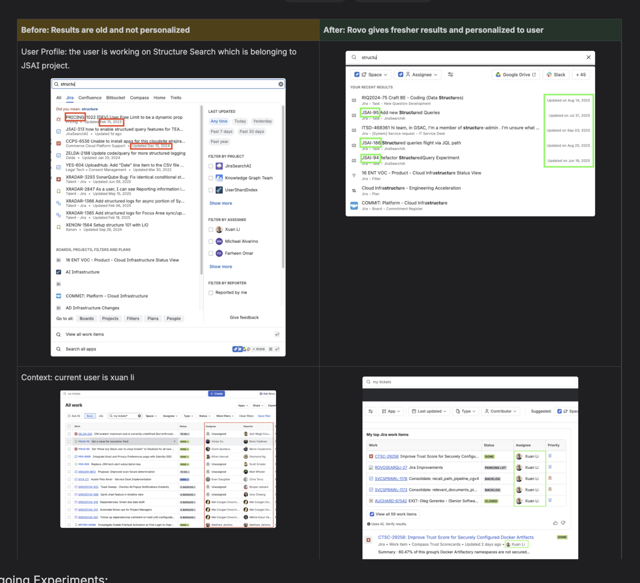Switch to the Compass tab
Image resolution: width=640 pixels, height=583 pixels.
(x=139, y=98)
